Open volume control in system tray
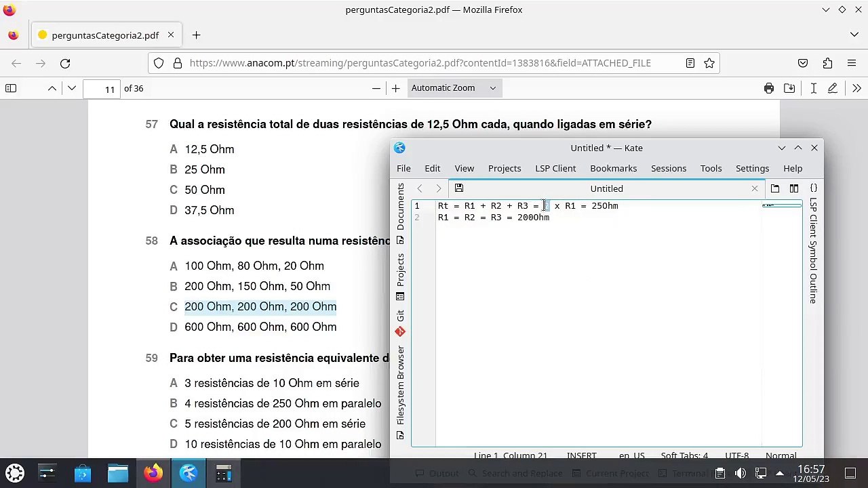Screen dimensions: 868x488 (x=741, y=473)
